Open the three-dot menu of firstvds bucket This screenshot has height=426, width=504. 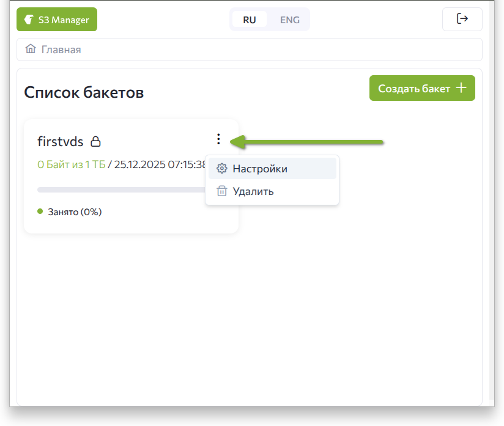point(218,140)
